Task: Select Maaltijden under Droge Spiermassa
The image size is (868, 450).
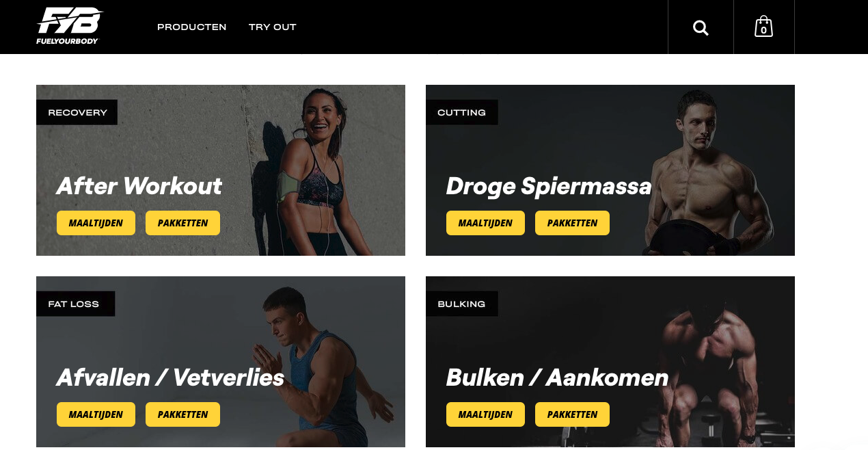Action: click(x=485, y=223)
